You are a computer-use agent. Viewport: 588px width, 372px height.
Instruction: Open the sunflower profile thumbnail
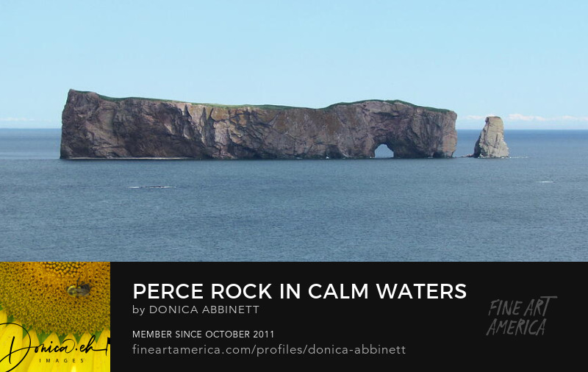55,317
